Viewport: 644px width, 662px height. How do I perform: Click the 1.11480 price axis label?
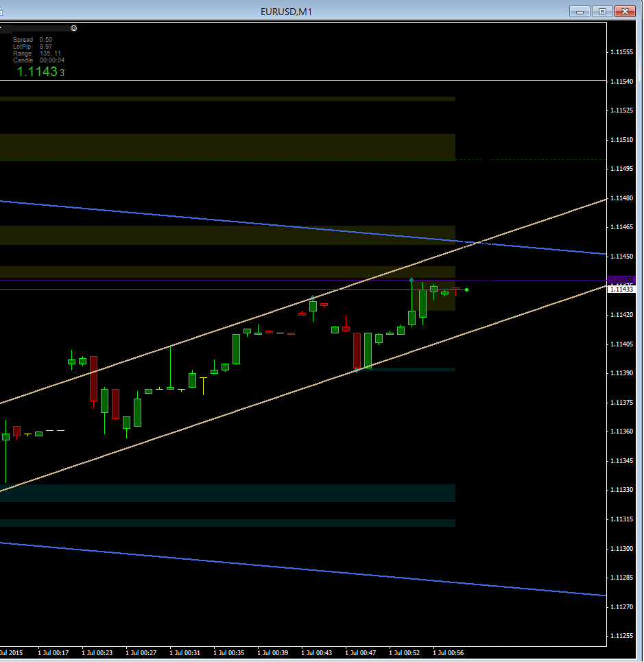click(x=621, y=198)
